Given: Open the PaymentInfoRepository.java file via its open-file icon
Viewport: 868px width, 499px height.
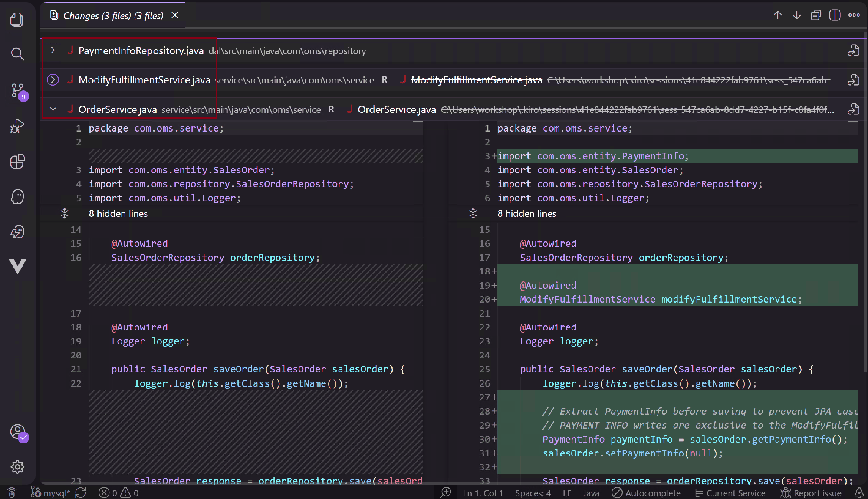Looking at the screenshot, I should pyautogui.click(x=853, y=51).
